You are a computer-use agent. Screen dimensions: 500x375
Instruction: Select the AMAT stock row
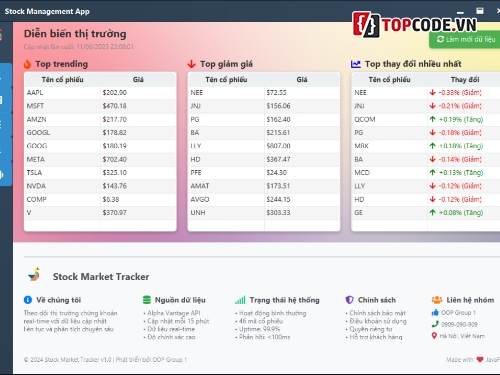[x=264, y=186]
